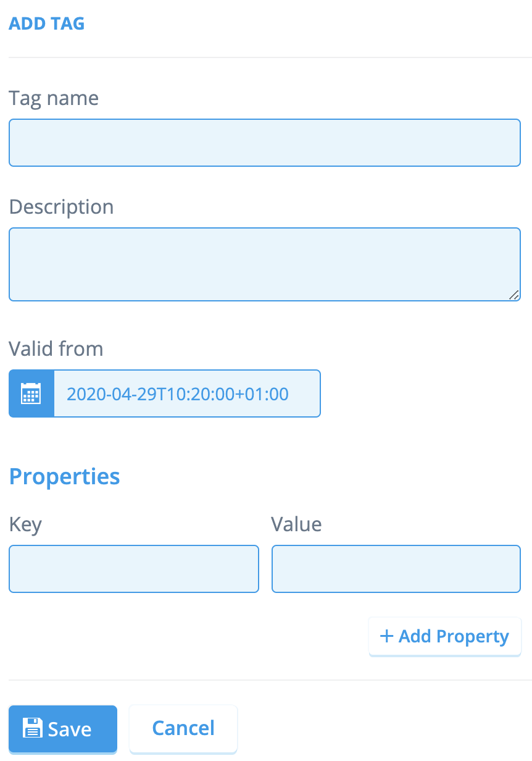
Task: Save the new tag
Action: pyautogui.click(x=63, y=729)
